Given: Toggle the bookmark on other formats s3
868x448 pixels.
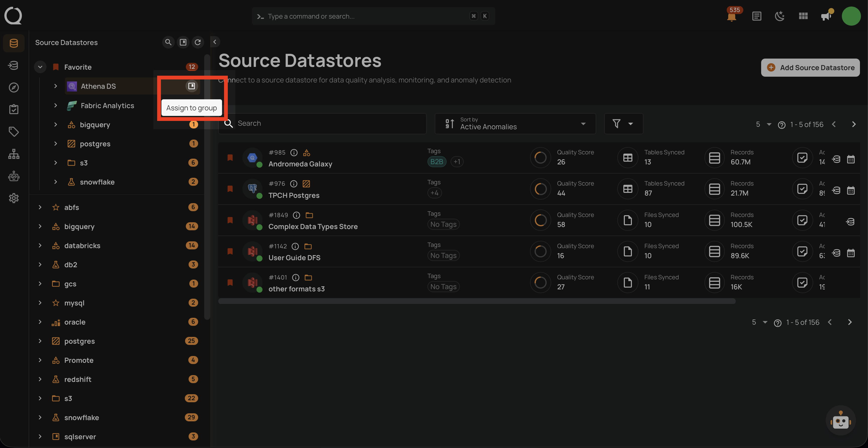Looking at the screenshot, I should [231, 283].
